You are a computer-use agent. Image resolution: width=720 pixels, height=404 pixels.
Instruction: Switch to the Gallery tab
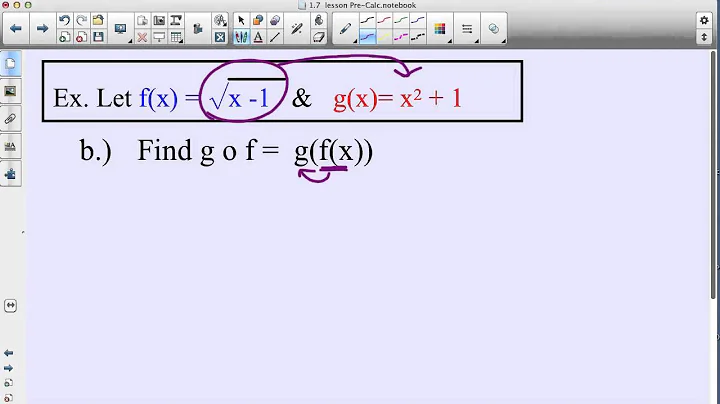click(10, 91)
